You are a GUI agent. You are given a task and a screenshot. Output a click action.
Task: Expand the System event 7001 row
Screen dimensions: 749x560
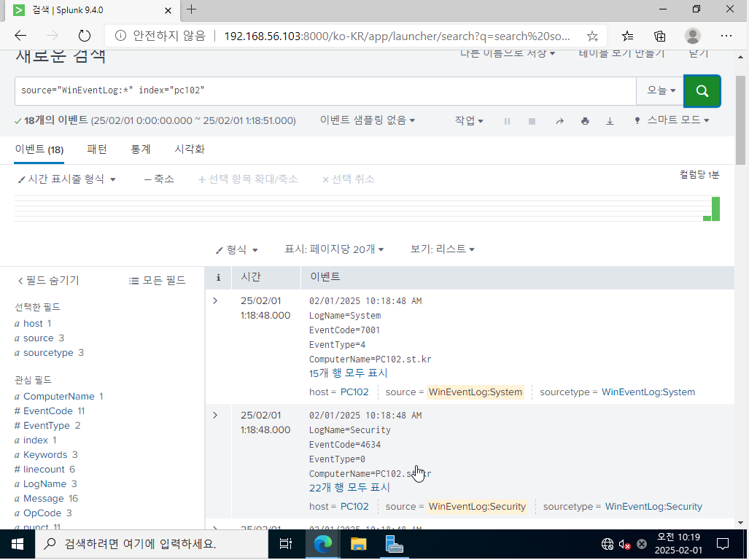(x=215, y=300)
